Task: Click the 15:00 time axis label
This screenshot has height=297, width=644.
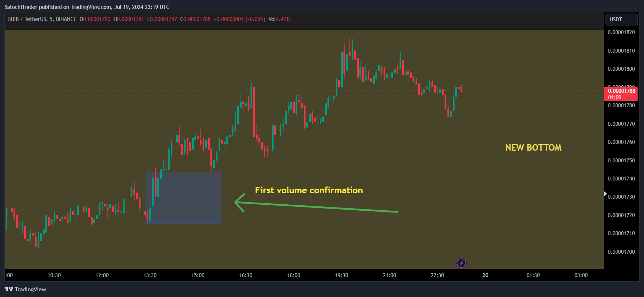Action: 198,275
